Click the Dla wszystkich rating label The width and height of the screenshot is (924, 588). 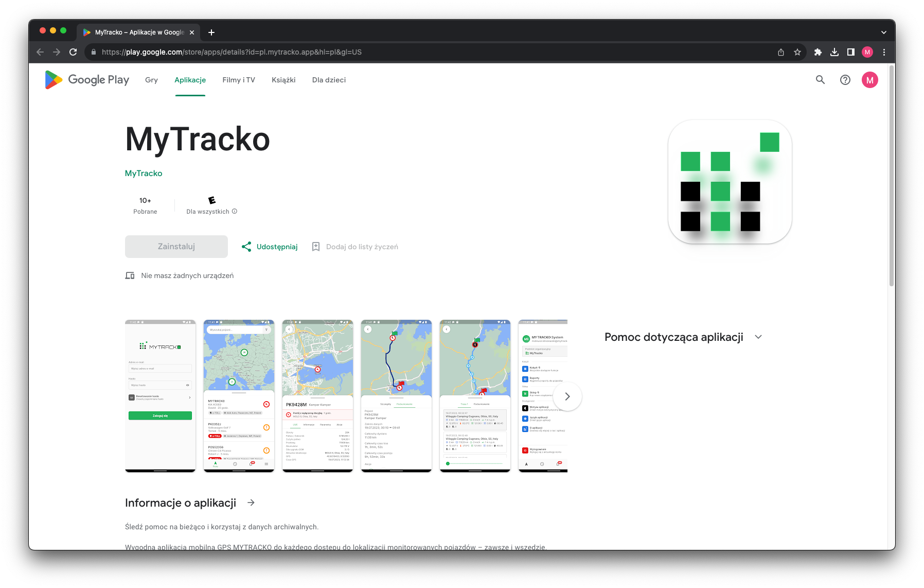tap(208, 212)
